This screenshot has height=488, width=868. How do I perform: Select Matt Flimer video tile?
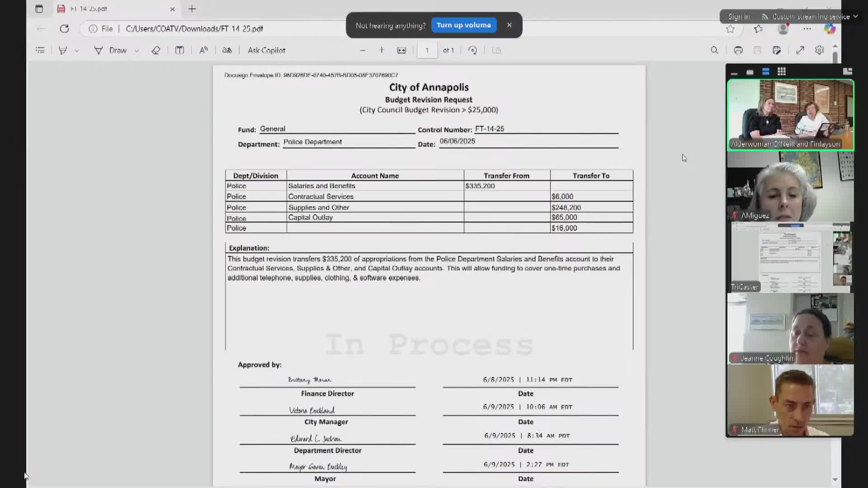790,400
